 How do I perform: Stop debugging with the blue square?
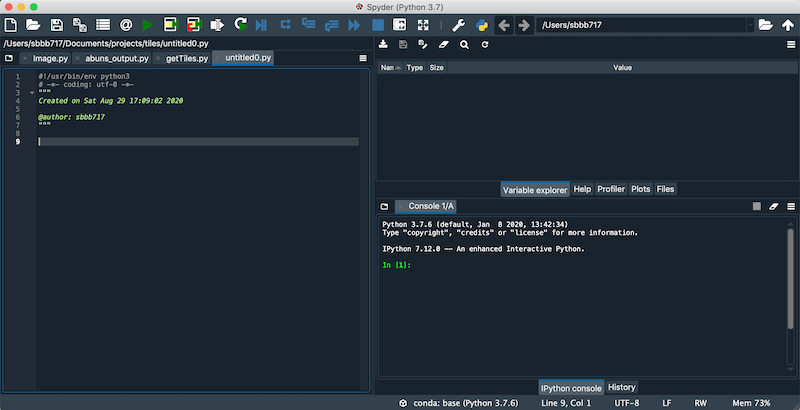pos(378,24)
